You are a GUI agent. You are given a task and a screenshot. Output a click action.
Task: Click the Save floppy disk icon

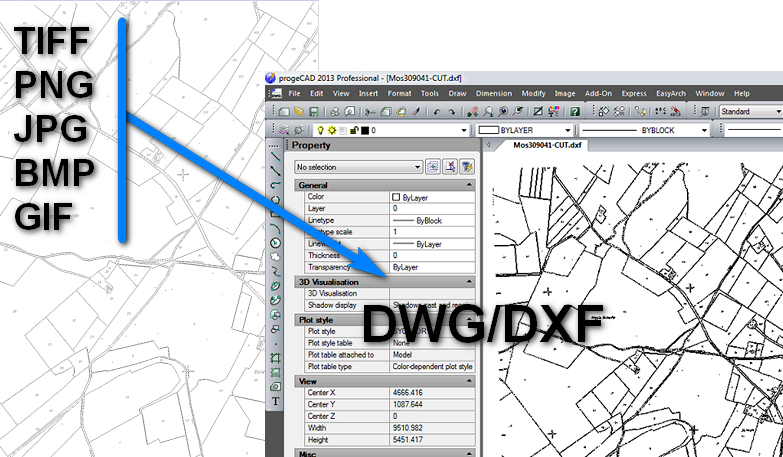click(313, 111)
